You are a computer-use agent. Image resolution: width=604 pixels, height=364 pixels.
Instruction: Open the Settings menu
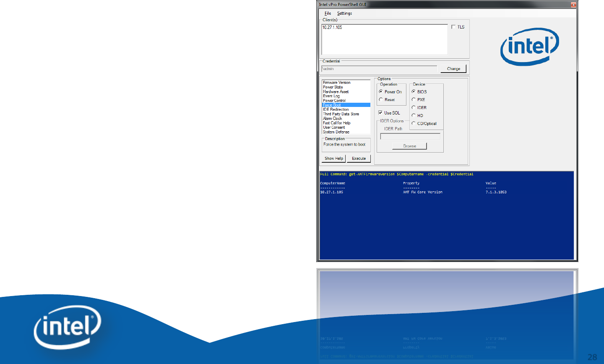(344, 13)
